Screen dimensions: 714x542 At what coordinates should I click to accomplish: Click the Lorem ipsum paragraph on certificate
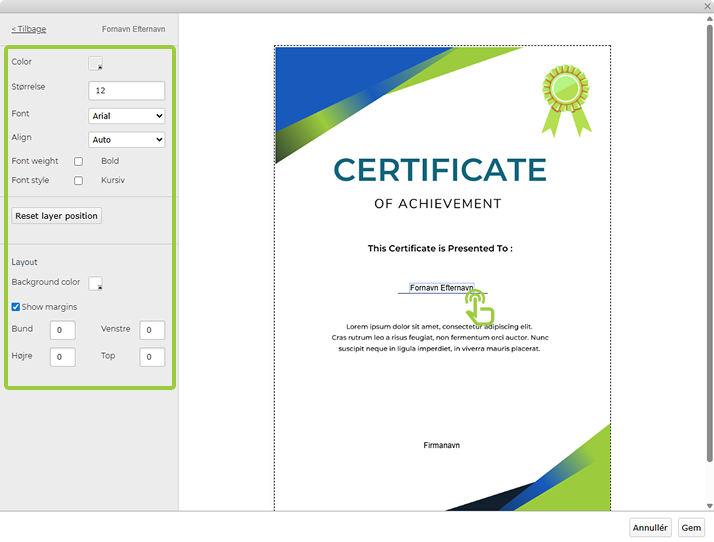[x=440, y=337]
